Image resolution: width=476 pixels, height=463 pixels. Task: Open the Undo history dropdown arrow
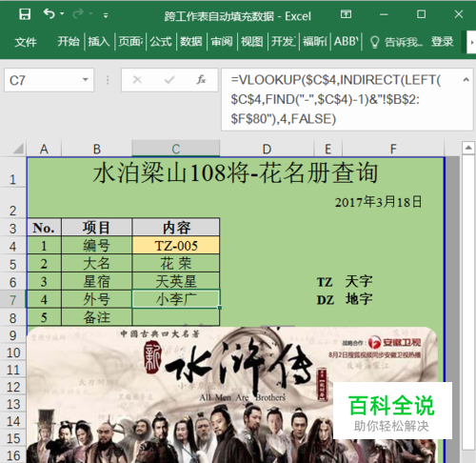coord(62,14)
